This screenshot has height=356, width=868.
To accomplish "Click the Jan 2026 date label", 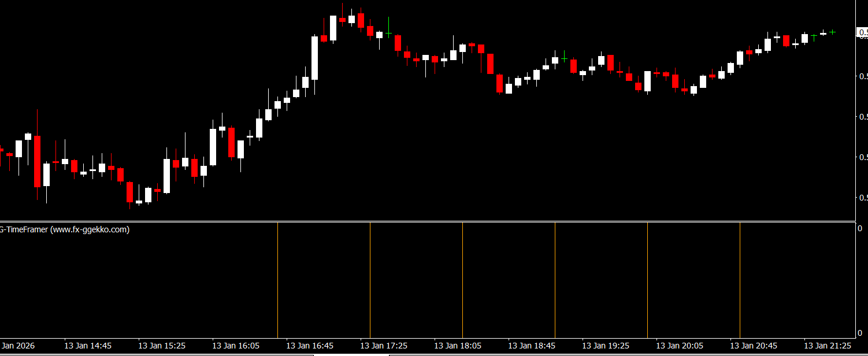I will [17, 346].
